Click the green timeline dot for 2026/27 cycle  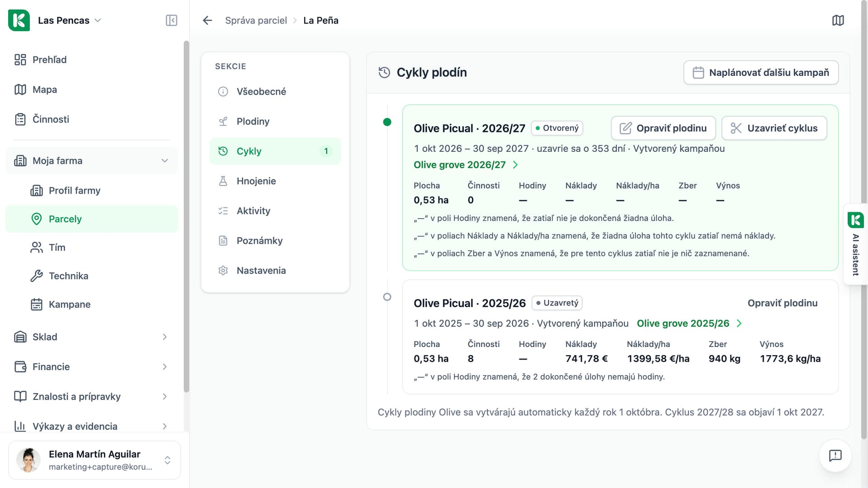point(387,122)
